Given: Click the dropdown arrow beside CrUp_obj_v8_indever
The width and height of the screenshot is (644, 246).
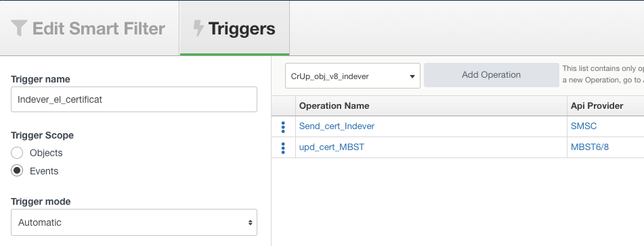Looking at the screenshot, I should (412, 76).
